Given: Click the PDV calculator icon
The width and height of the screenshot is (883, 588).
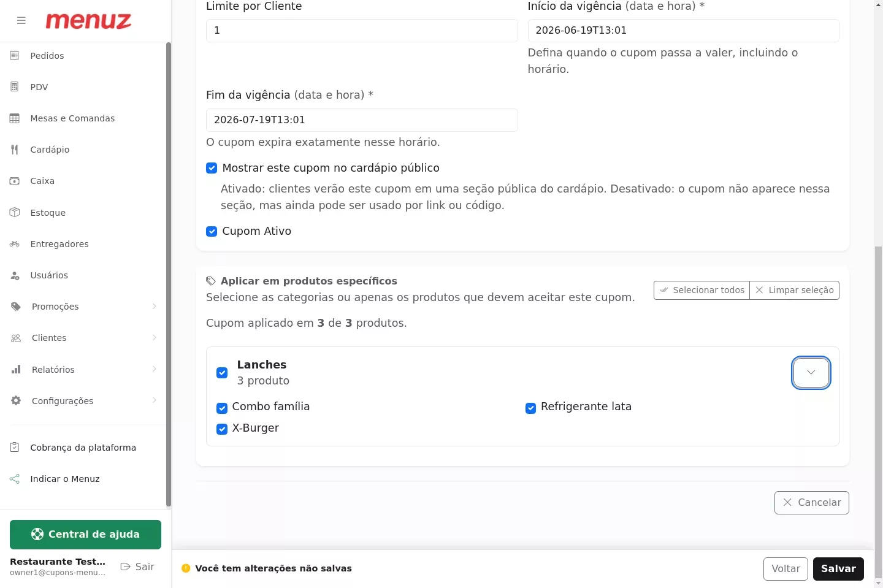Looking at the screenshot, I should [15, 87].
